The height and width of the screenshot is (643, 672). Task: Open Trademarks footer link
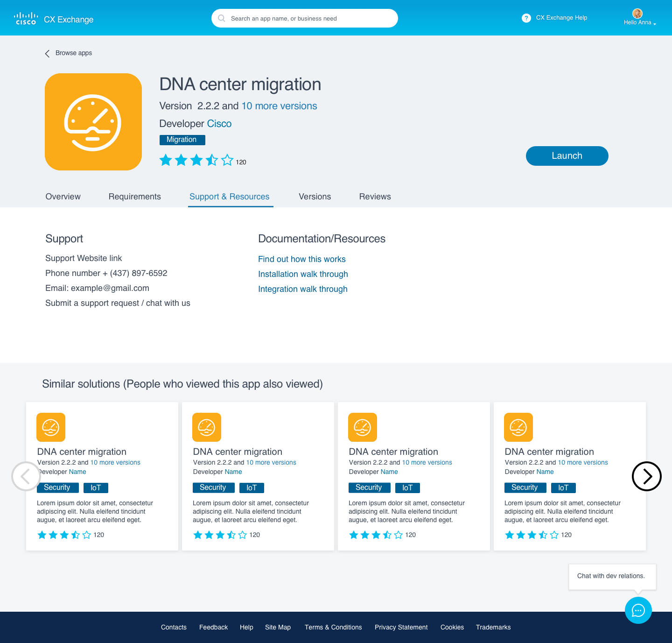pyautogui.click(x=493, y=627)
